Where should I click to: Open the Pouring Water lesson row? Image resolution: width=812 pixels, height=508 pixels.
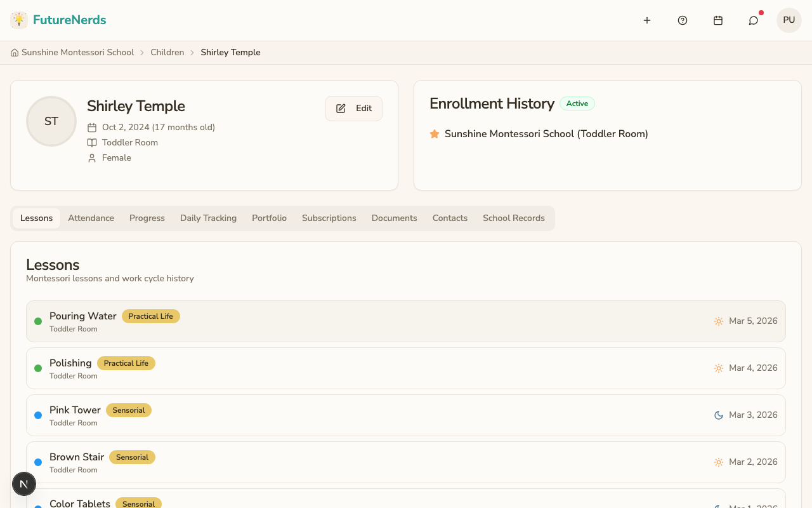(x=406, y=321)
